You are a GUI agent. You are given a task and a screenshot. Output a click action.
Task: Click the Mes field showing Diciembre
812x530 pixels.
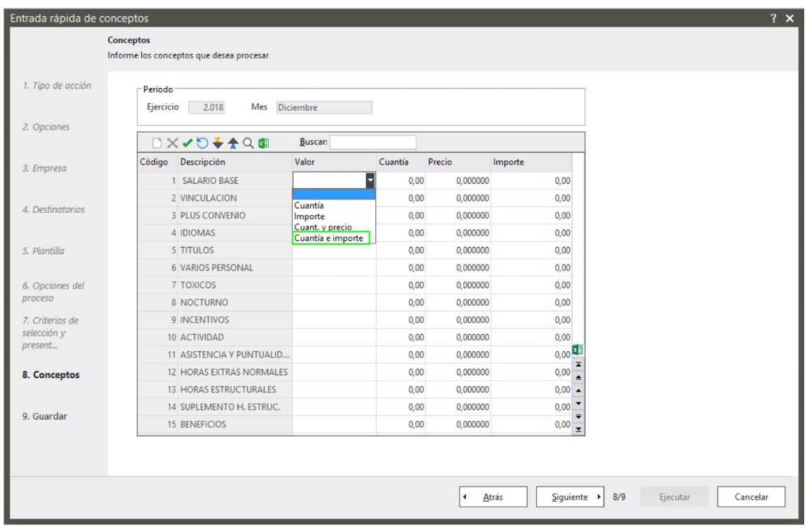[x=323, y=107]
